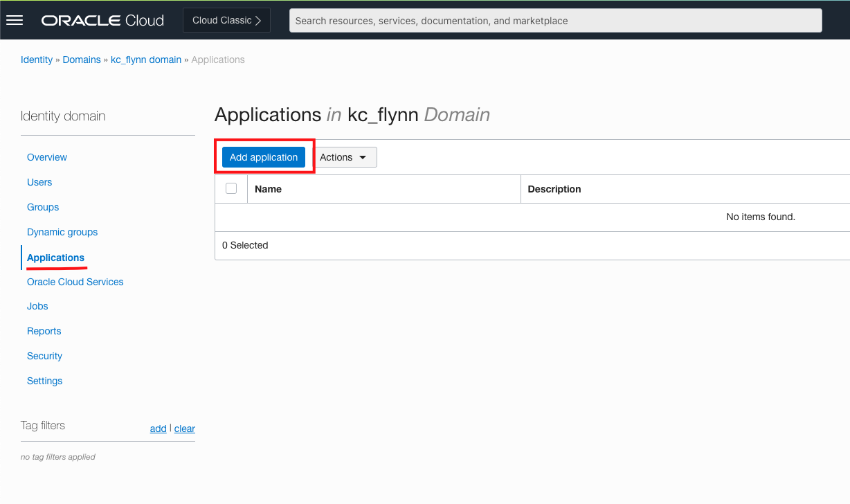
Task: Clear the applied tag filters
Action: (x=184, y=429)
